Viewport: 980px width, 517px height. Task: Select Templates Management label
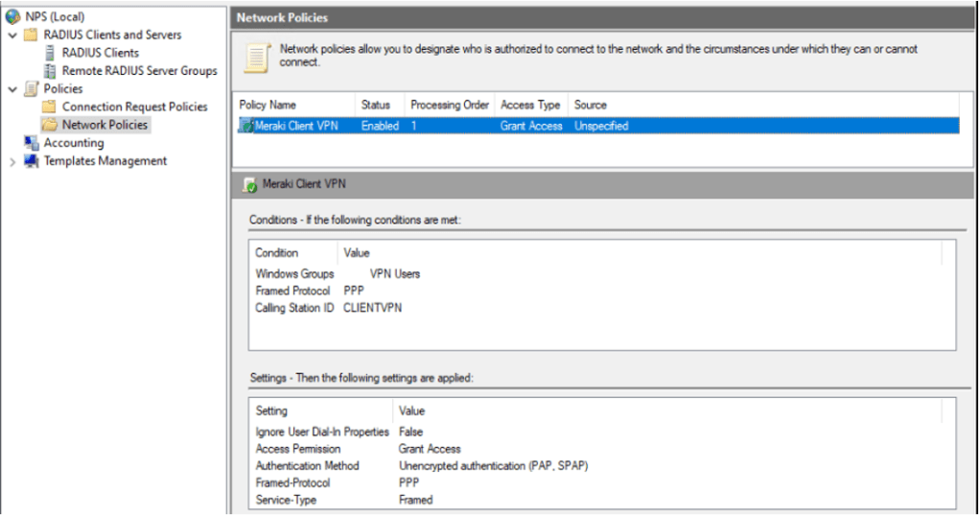(x=105, y=161)
